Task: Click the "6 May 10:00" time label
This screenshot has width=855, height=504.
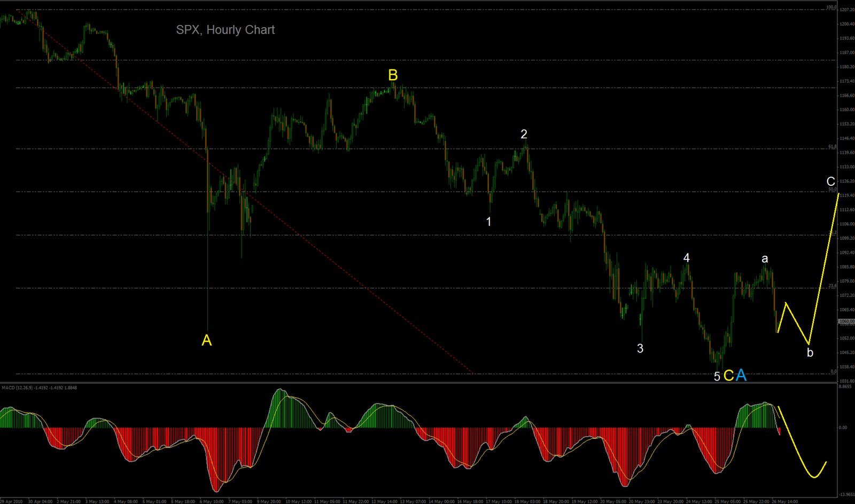Action: (212, 501)
